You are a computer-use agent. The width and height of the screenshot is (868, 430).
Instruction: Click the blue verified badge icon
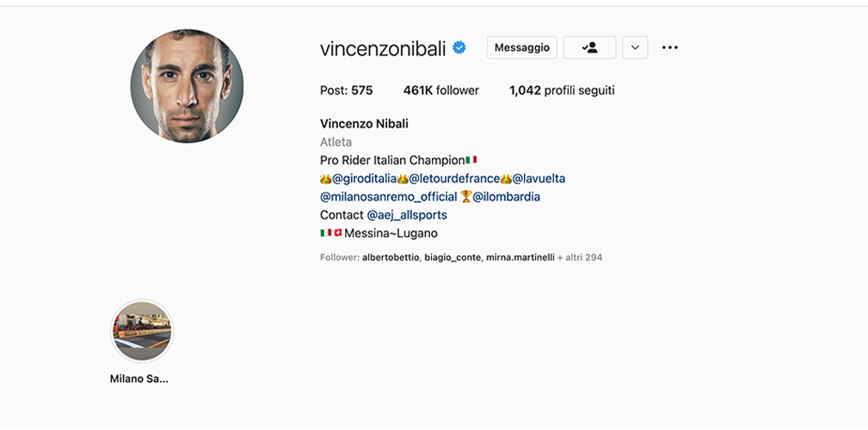click(x=459, y=48)
